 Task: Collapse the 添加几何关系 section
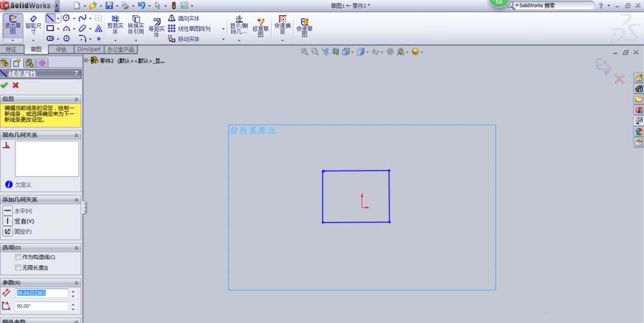pyautogui.click(x=77, y=200)
